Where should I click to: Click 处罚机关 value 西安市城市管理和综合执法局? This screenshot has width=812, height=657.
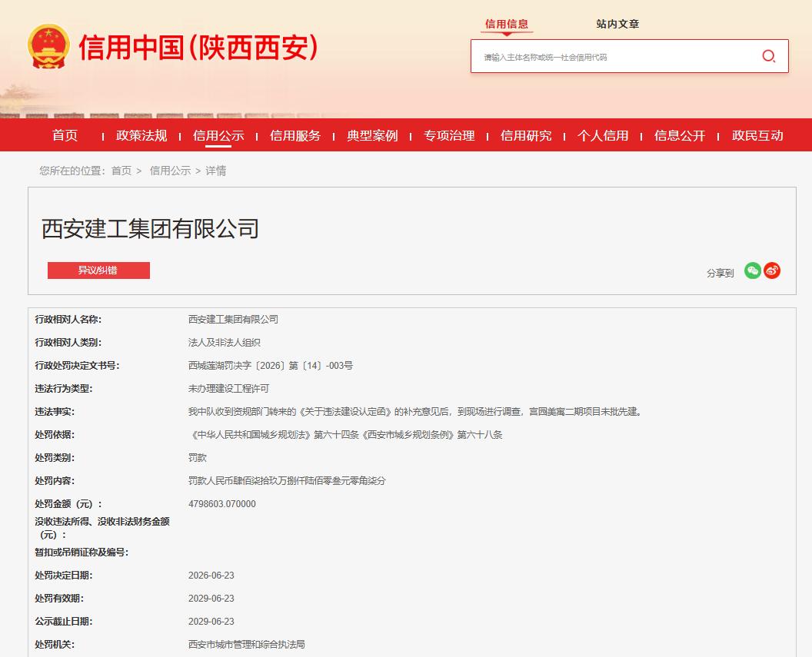pos(247,645)
